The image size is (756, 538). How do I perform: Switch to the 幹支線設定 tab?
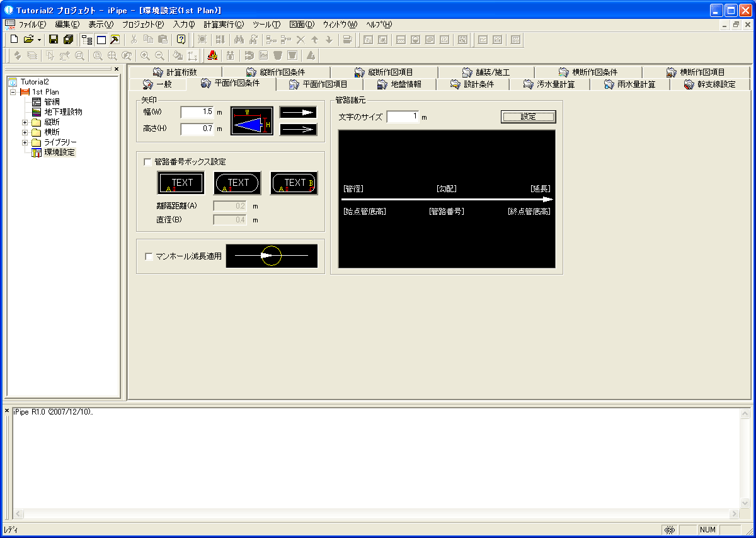tap(710, 84)
